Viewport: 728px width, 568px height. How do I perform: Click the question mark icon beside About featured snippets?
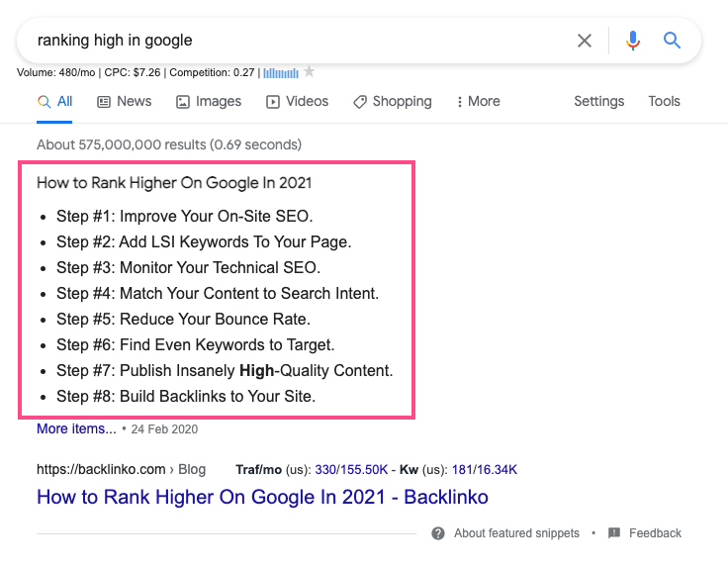point(438,533)
